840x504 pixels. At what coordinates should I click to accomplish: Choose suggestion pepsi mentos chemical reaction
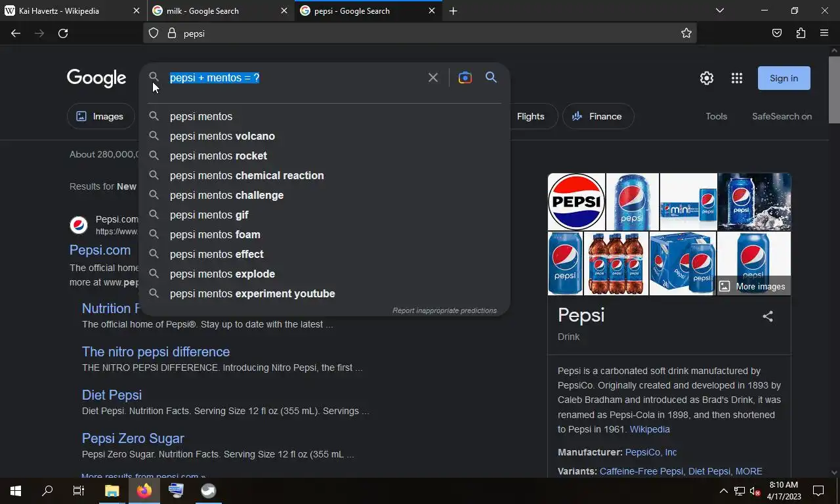(x=325, y=175)
